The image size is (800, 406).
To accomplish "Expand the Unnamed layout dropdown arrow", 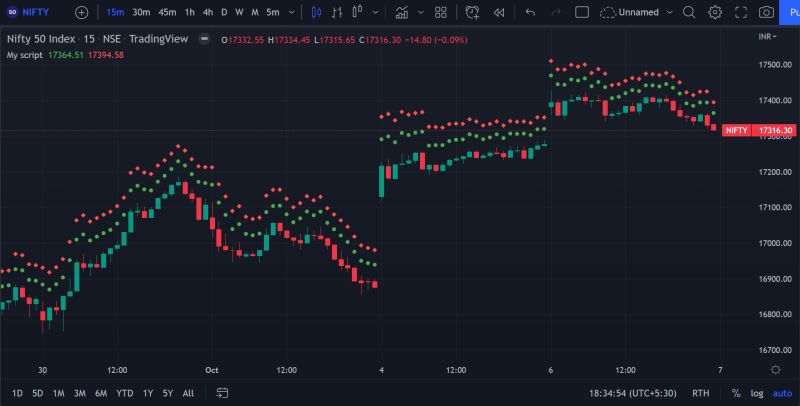I will tap(670, 12).
